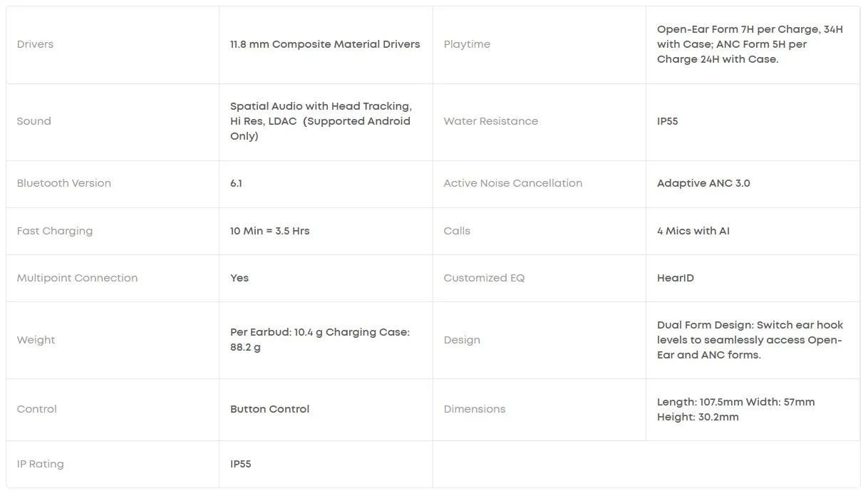The width and height of the screenshot is (868, 496).
Task: Click the Playtime label
Action: click(x=467, y=44)
